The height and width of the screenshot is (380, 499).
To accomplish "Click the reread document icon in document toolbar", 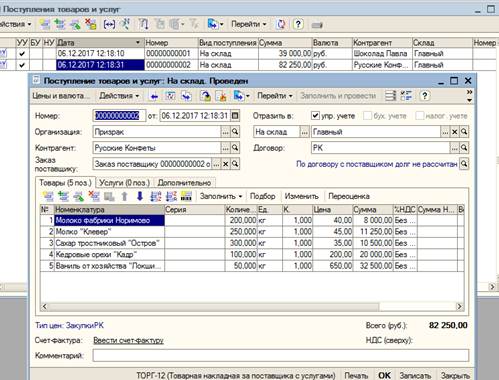I will (x=170, y=96).
